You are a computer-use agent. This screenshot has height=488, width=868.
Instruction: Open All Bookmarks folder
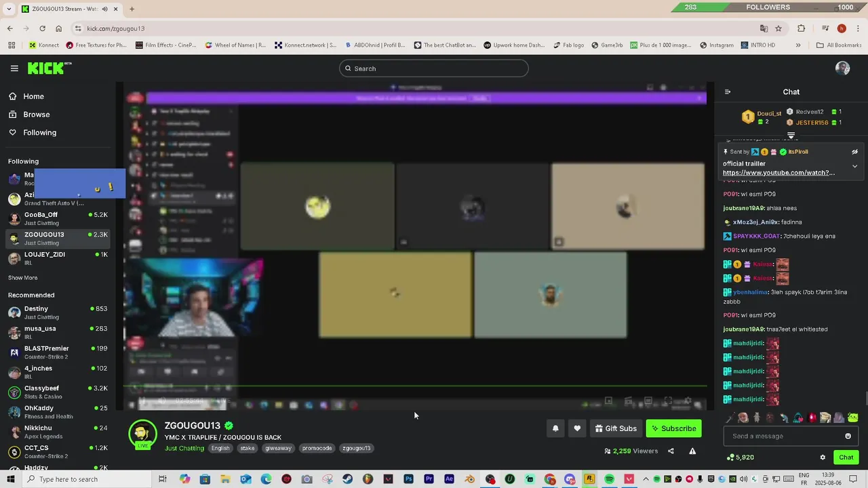pos(839,45)
